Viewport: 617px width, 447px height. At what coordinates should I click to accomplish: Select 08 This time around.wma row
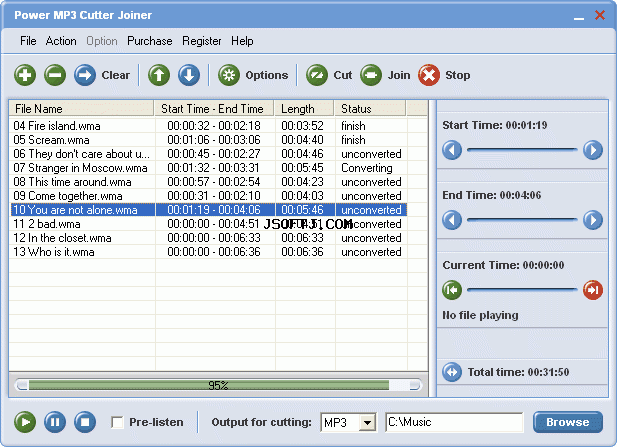click(209, 182)
